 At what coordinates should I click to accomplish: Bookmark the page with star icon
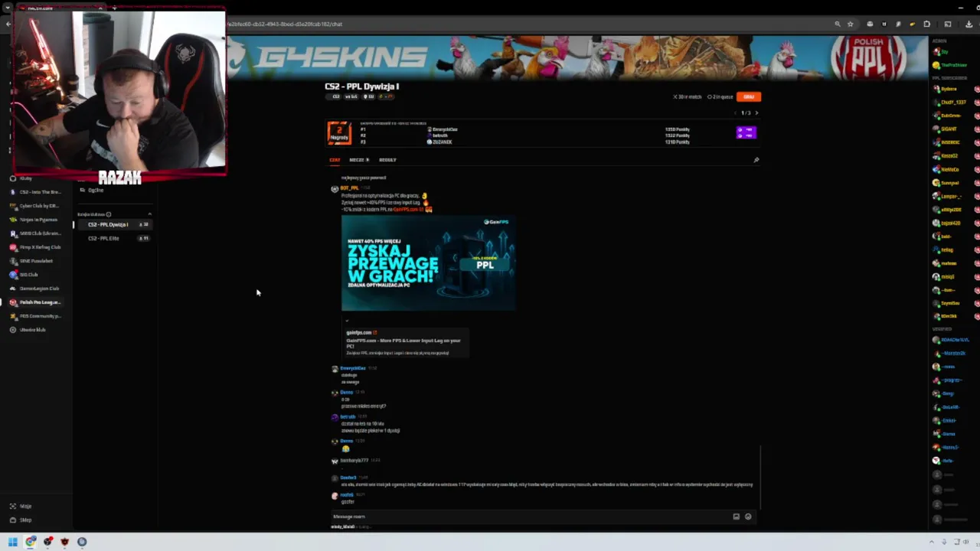point(850,24)
